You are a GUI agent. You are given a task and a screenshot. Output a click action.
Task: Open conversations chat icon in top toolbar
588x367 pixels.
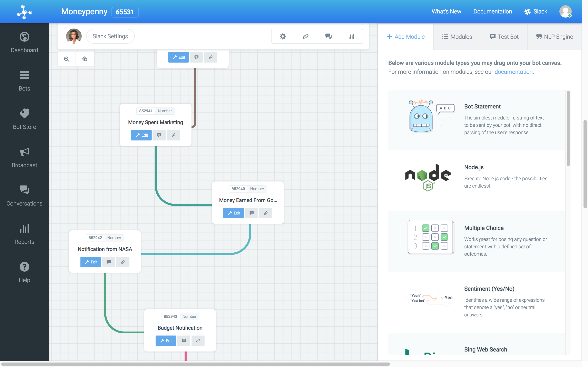(328, 36)
